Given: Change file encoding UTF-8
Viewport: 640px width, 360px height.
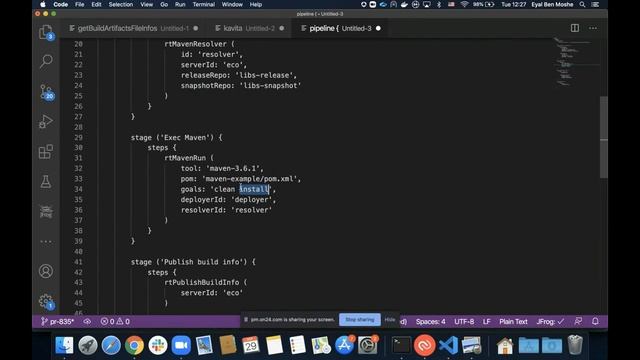Looking at the screenshot, I should coord(464,322).
